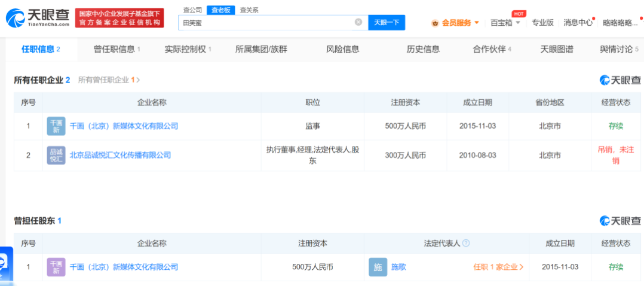This screenshot has height=286, width=644.
Task: Click the 天眼一下 search button
Action: point(387,23)
